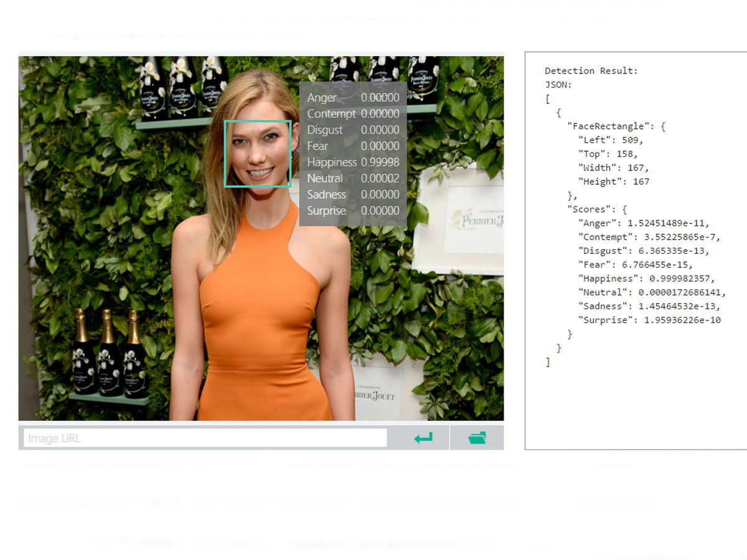The width and height of the screenshot is (747, 560).
Task: Select the teal face detection rectangle
Action: coord(258,154)
